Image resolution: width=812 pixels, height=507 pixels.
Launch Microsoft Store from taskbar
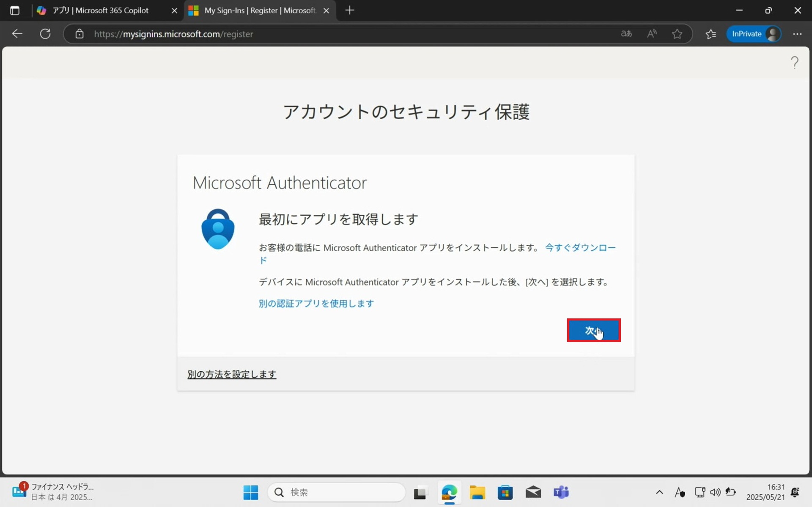(x=505, y=493)
